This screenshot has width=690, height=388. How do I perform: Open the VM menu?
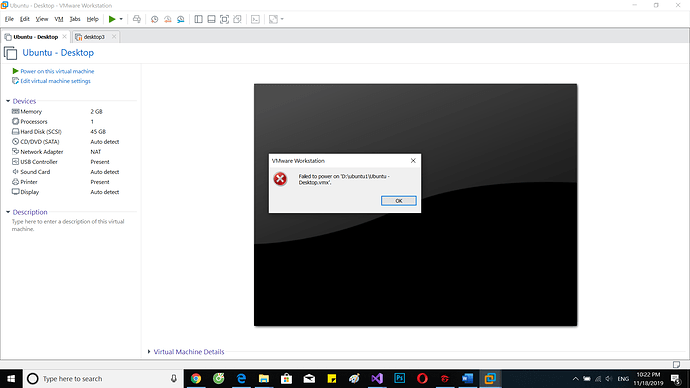click(x=59, y=19)
